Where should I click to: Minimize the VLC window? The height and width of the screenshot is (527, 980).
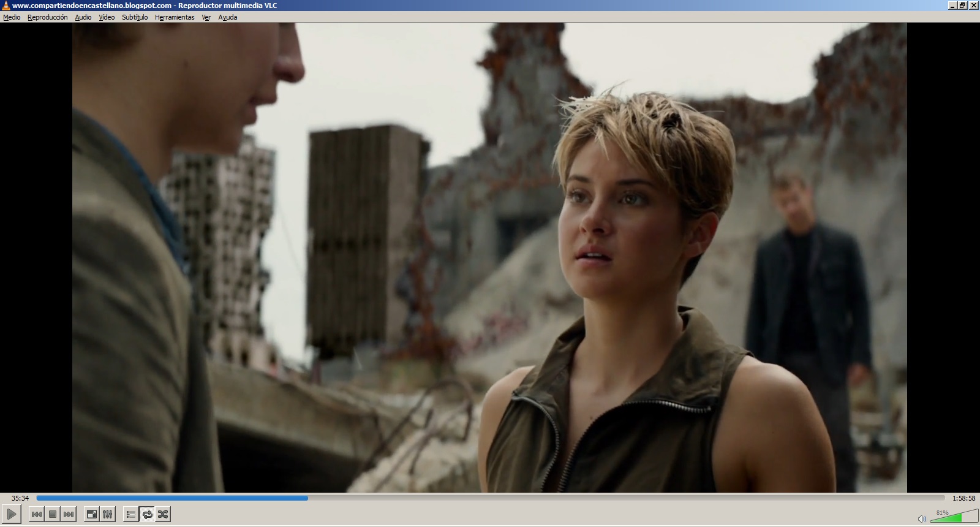952,6
